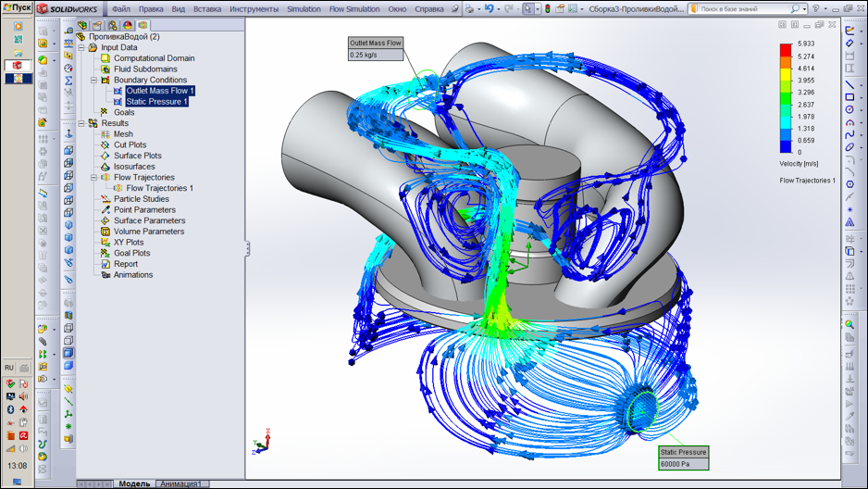Switch to the Анимация1 tab
This screenshot has height=489, width=868.
pos(180,483)
